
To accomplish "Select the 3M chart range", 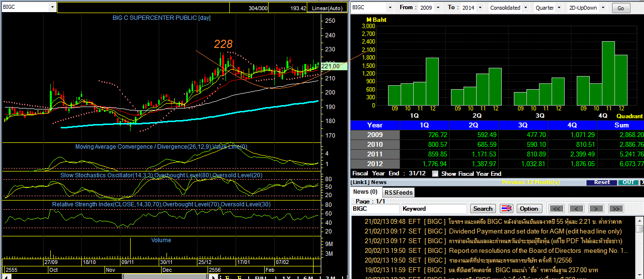I will 331,278.
